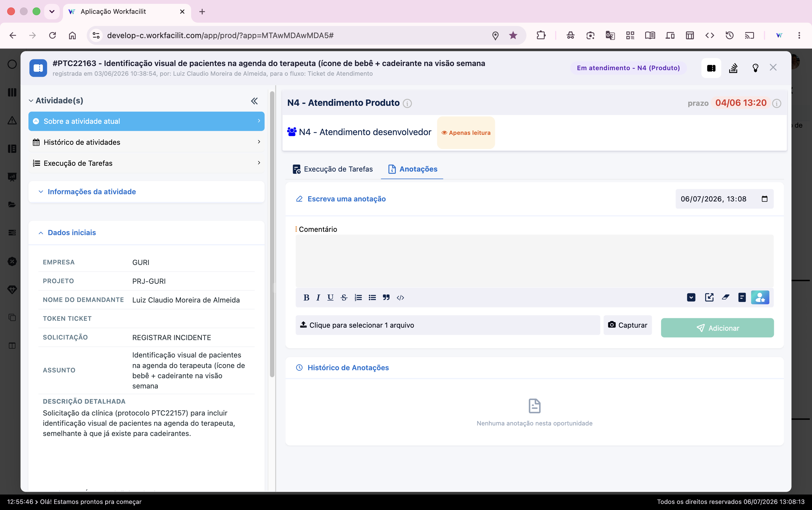The image size is (812, 510).
Task: Click the user star icon in editor toolbar
Action: tap(760, 298)
